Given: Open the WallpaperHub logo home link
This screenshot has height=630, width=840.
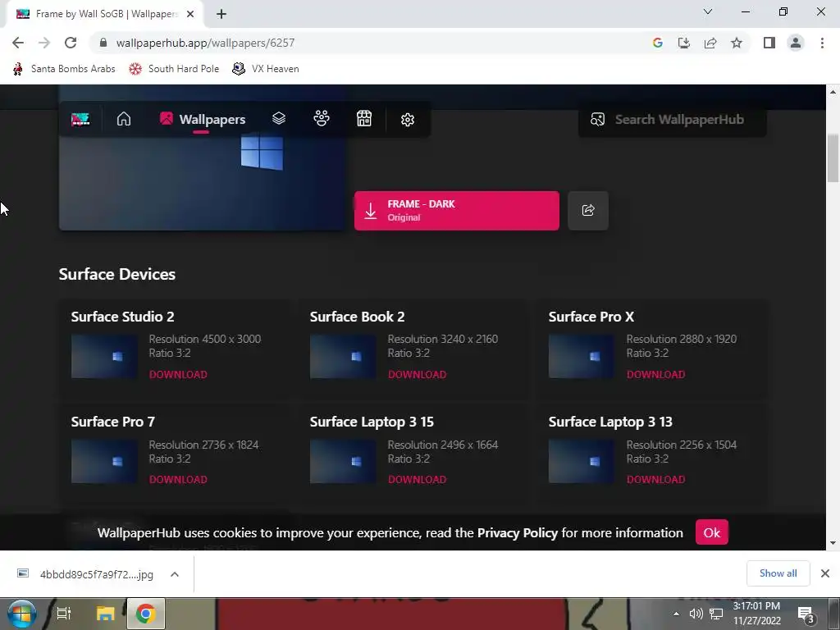Looking at the screenshot, I should 80,119.
